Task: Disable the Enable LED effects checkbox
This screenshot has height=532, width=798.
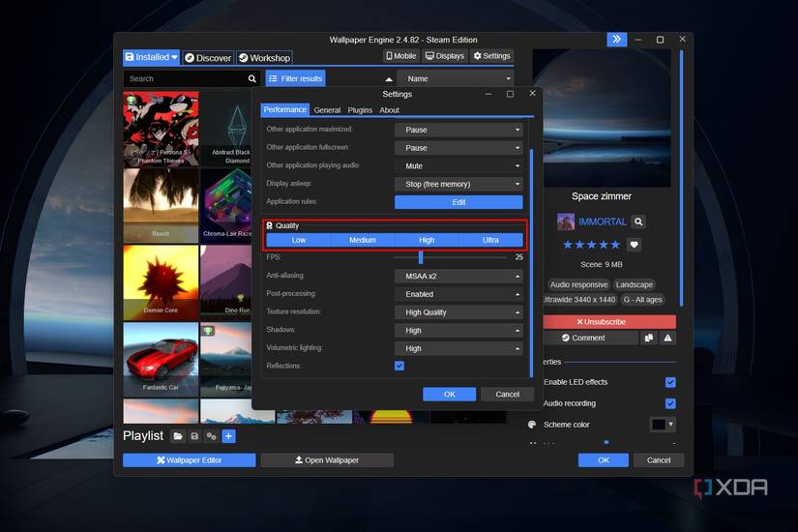Action: click(669, 382)
